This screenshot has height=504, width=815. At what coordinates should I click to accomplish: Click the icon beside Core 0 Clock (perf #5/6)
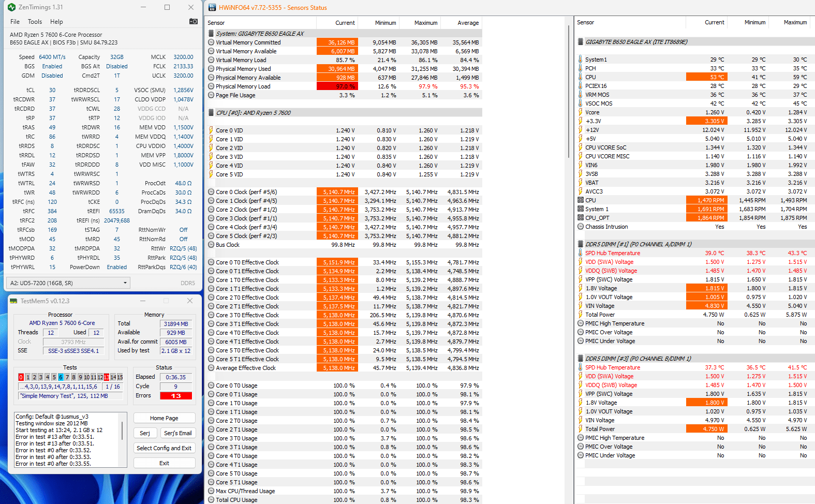pos(211,192)
